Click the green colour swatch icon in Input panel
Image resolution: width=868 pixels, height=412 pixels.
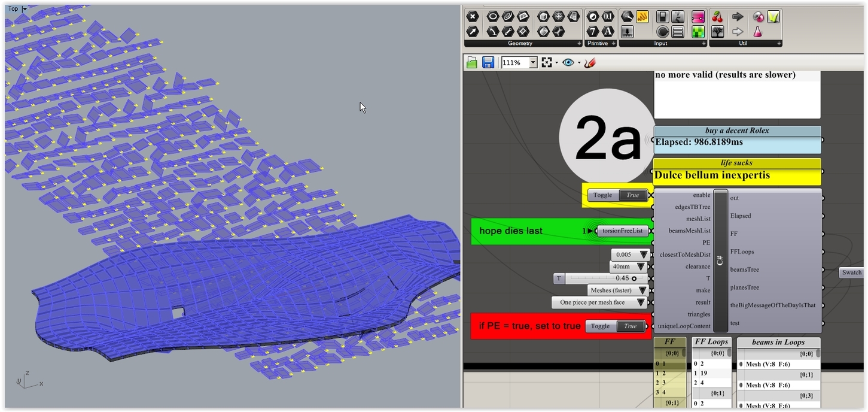point(698,32)
